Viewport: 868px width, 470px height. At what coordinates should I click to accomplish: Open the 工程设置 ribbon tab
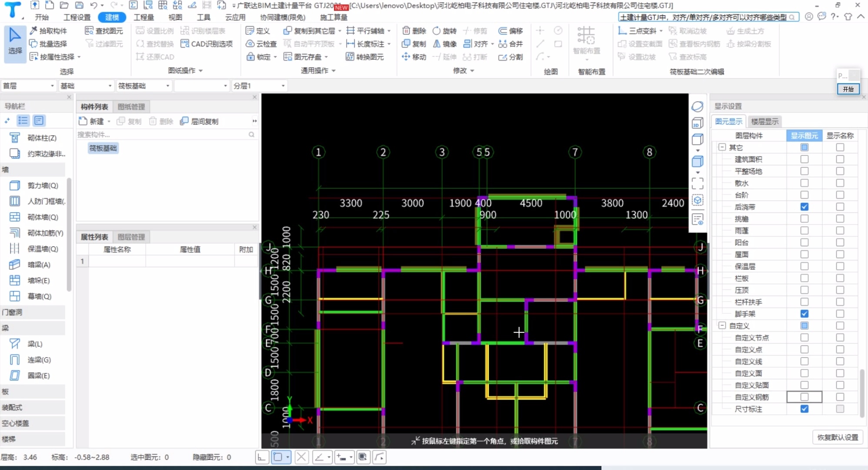pyautogui.click(x=77, y=17)
